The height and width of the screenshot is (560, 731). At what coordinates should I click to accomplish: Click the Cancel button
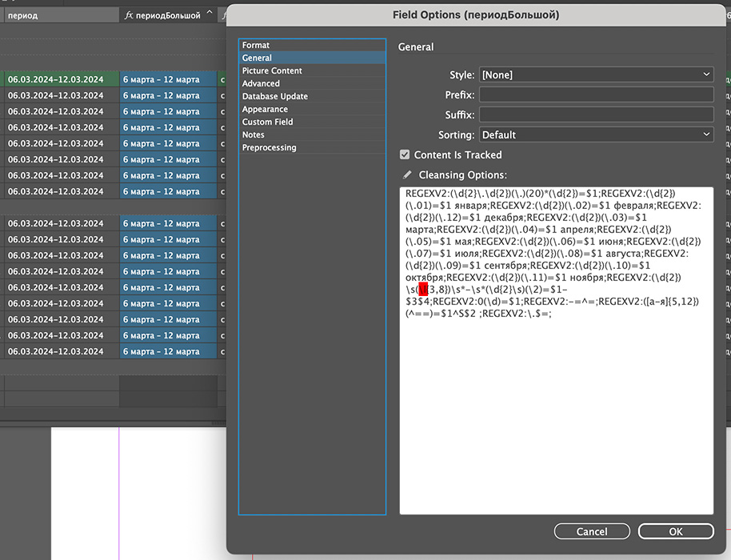point(592,531)
